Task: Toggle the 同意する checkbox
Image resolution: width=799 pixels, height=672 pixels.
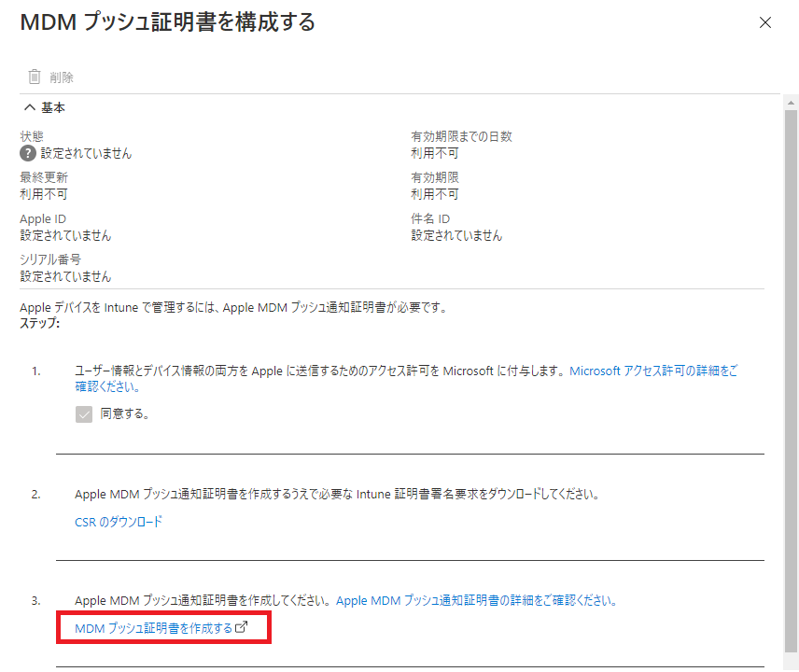Action: [x=84, y=413]
